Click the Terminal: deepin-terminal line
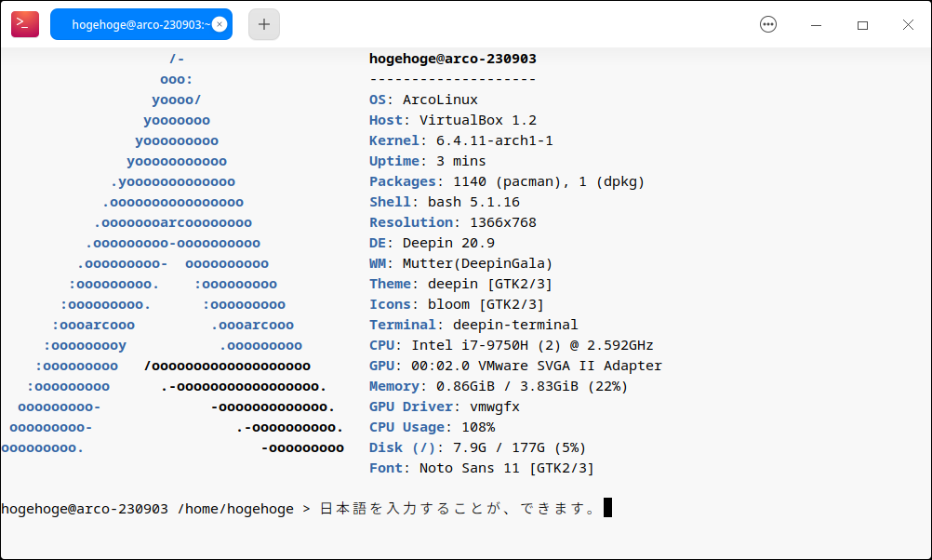The width and height of the screenshot is (932, 560). click(x=473, y=325)
